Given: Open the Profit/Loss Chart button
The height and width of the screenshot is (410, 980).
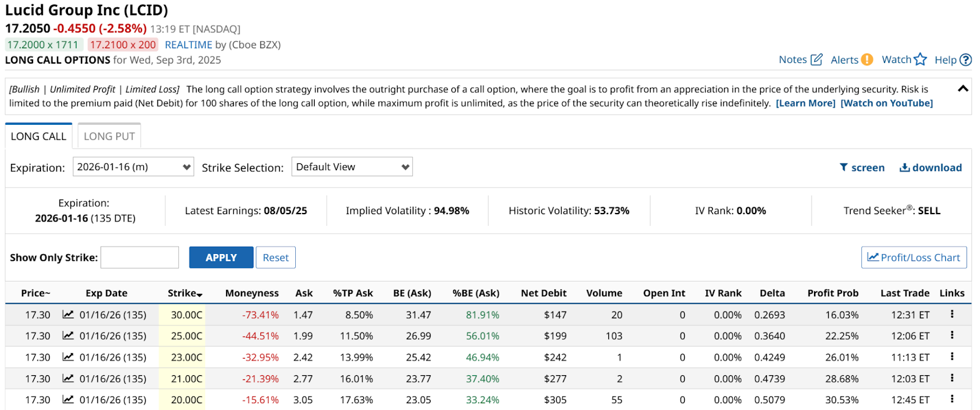Looking at the screenshot, I should pos(914,258).
